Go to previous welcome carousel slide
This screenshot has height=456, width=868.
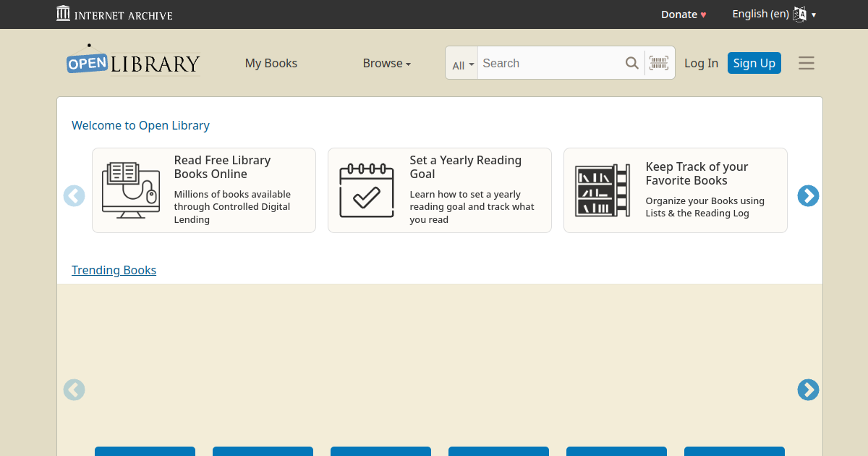74,195
